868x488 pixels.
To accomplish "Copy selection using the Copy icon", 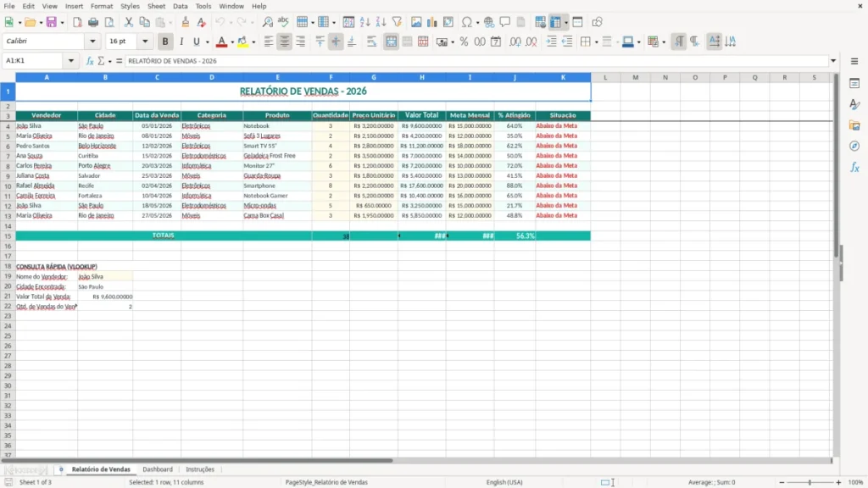I will click(144, 22).
